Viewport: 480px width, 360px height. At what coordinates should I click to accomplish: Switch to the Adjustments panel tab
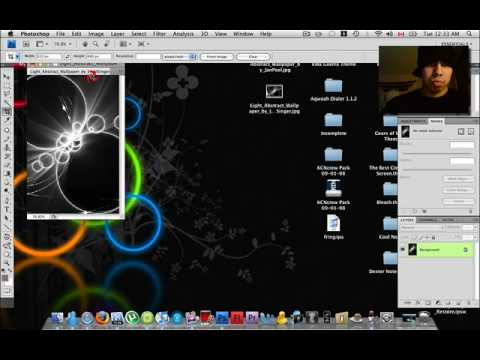coord(413,121)
